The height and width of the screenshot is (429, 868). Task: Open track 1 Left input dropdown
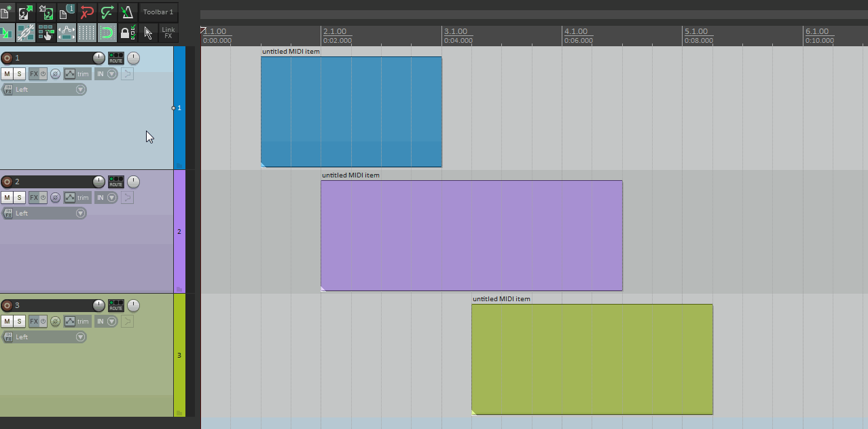tap(45, 89)
